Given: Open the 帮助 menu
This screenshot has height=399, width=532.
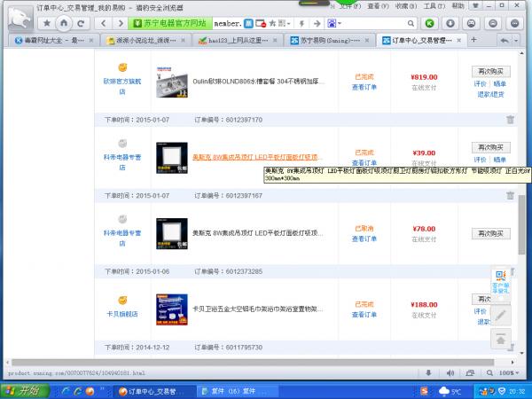Looking at the screenshot, I should [458, 6].
